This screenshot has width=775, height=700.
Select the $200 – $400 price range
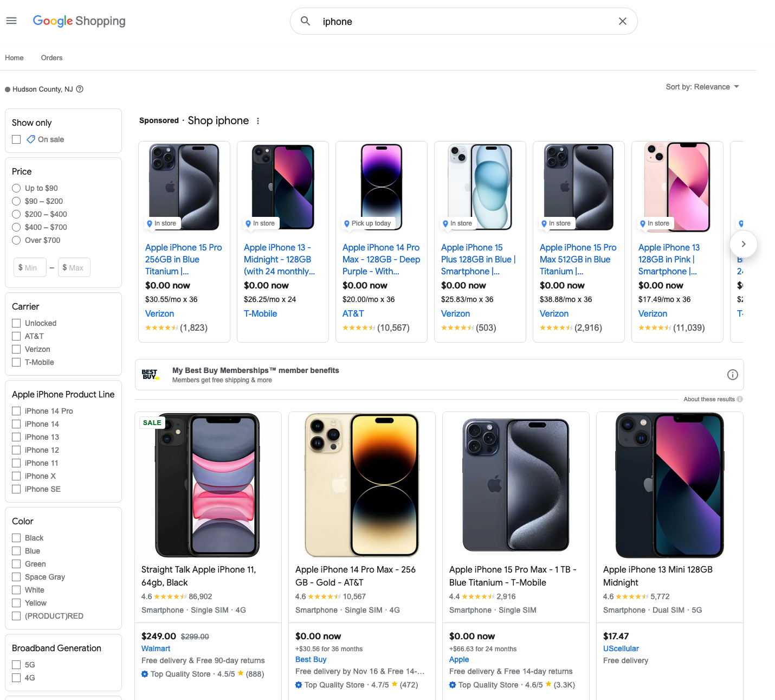16,214
